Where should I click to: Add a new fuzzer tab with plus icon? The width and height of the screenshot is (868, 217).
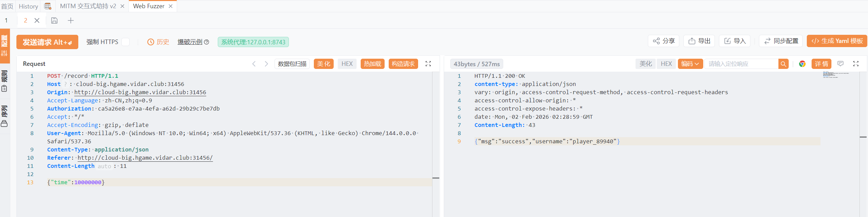point(71,20)
